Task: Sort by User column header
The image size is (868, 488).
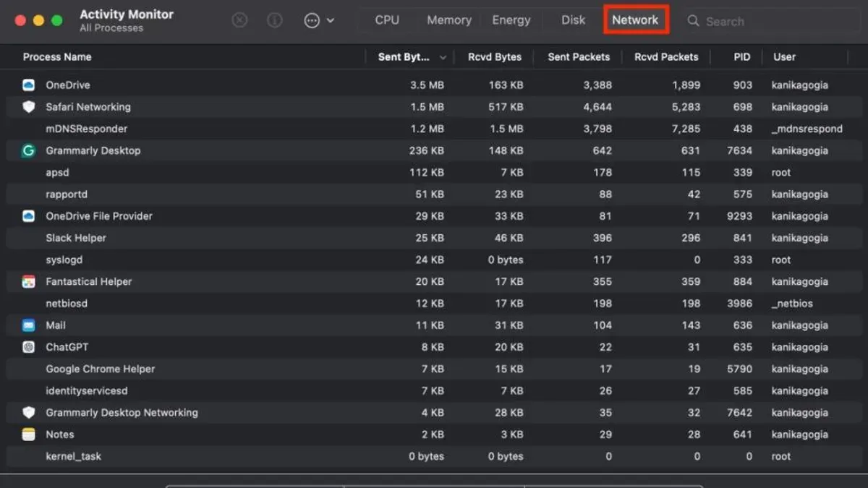Action: pyautogui.click(x=785, y=56)
